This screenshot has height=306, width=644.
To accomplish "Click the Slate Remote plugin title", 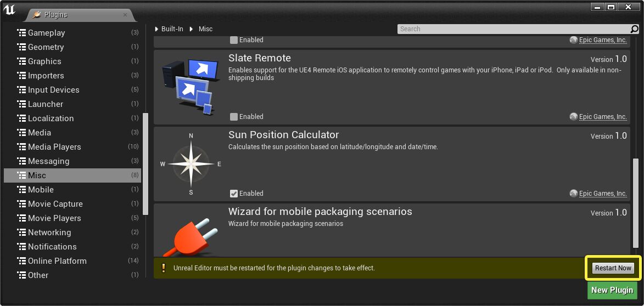I will (x=260, y=58).
